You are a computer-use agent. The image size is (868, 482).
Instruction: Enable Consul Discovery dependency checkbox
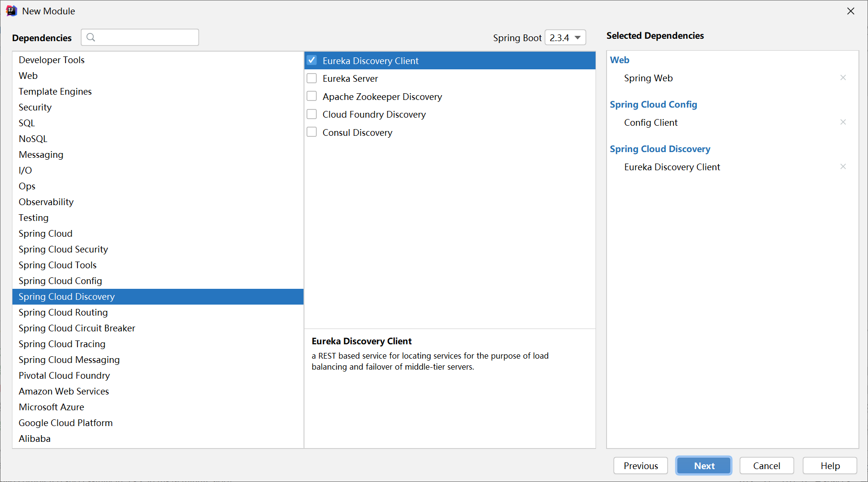312,132
